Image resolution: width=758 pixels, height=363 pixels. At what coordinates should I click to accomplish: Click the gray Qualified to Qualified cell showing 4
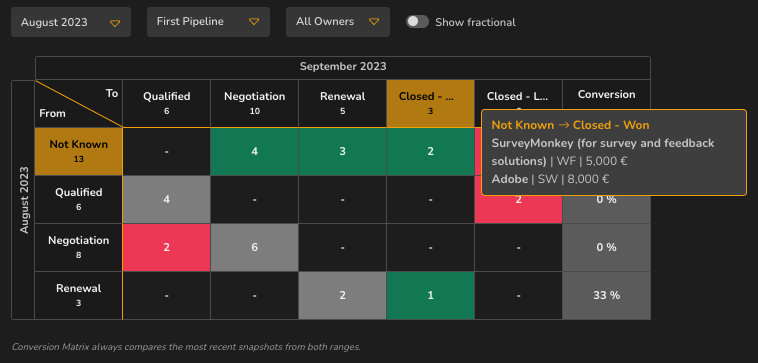coord(167,200)
